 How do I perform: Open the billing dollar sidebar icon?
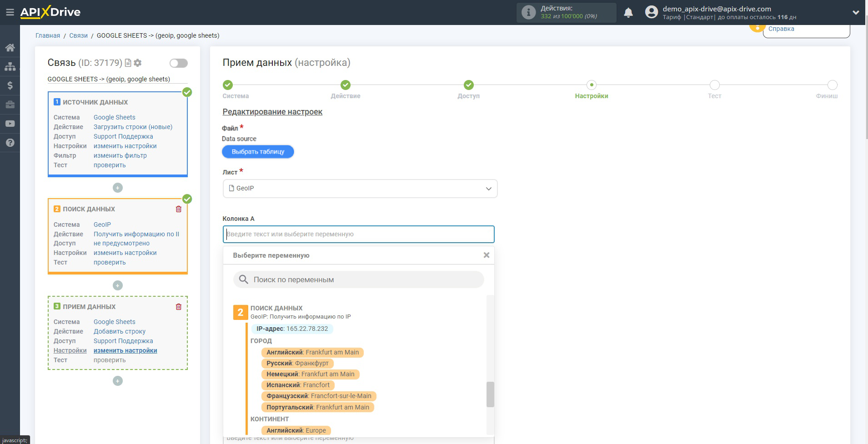click(10, 85)
